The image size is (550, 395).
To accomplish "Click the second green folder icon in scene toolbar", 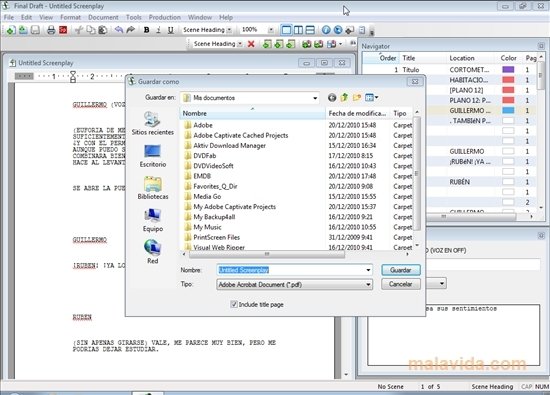I will pyautogui.click(x=318, y=44).
